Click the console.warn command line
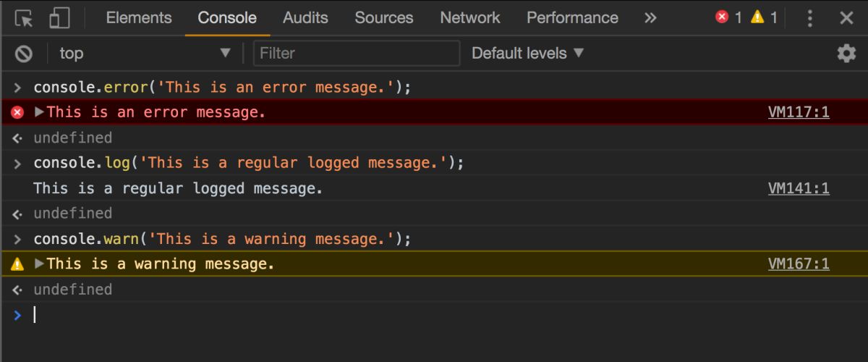 point(222,239)
